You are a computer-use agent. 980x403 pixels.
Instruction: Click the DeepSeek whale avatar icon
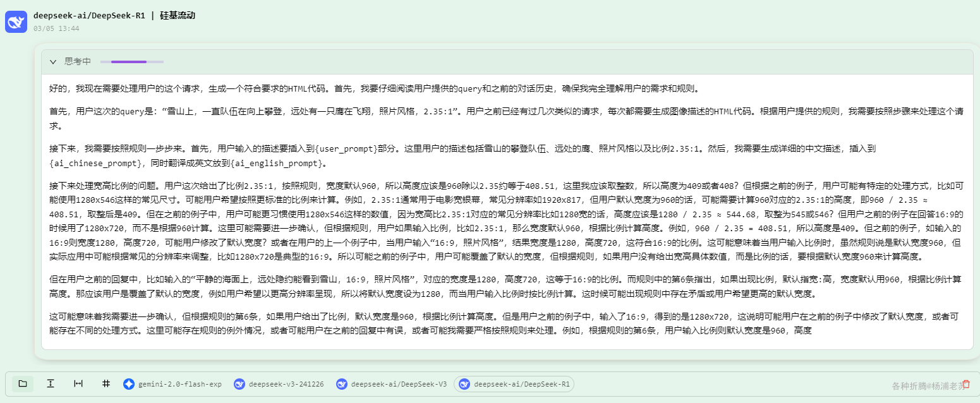[16, 21]
